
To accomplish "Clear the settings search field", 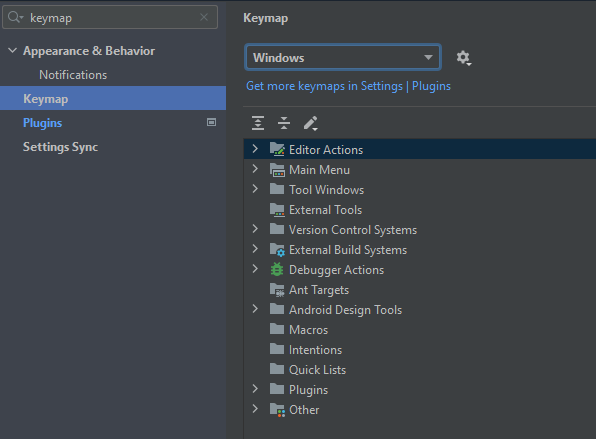I will 204,17.
